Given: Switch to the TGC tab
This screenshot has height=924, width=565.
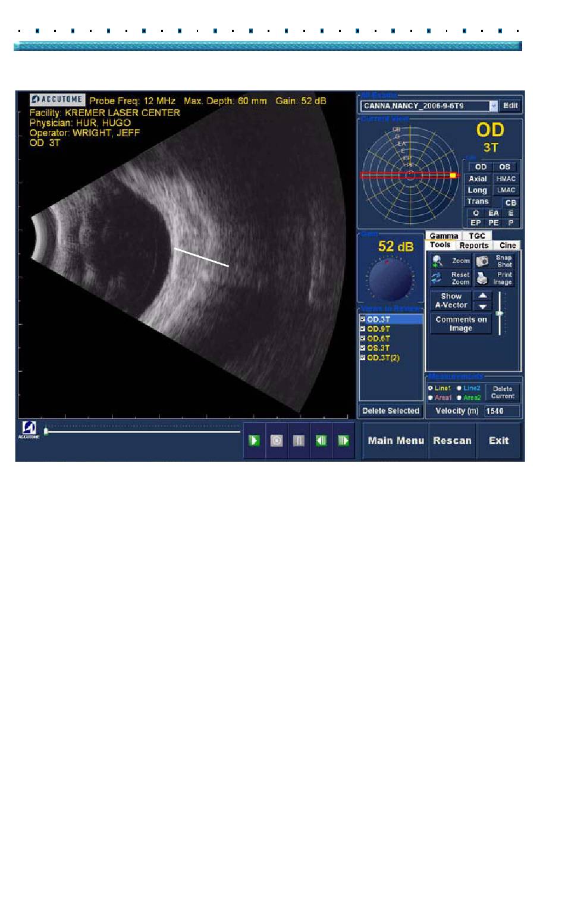Looking at the screenshot, I should coord(477,236).
